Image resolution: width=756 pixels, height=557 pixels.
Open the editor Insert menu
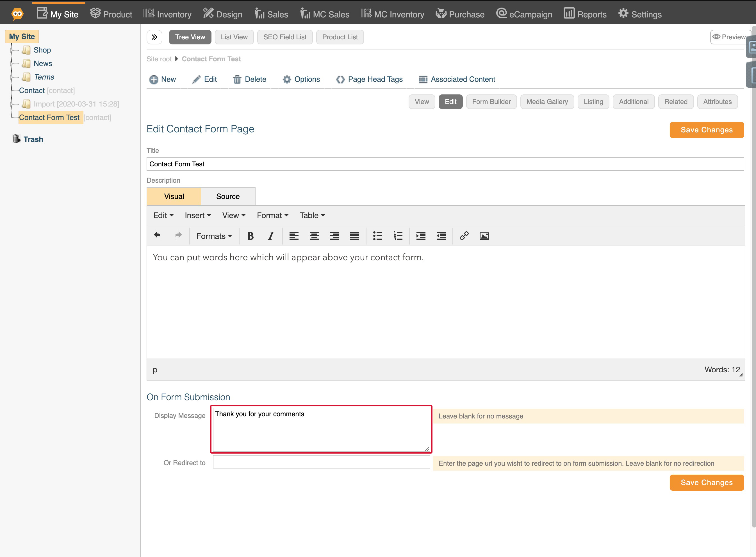pos(198,216)
